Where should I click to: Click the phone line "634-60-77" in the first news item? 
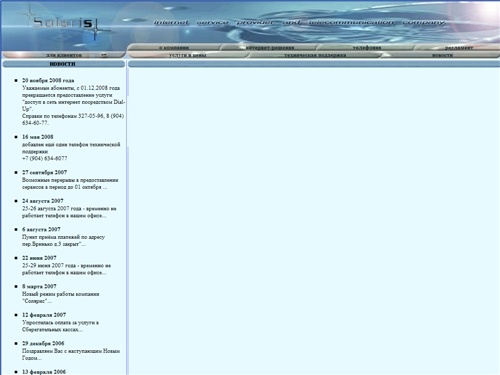[x=35, y=123]
